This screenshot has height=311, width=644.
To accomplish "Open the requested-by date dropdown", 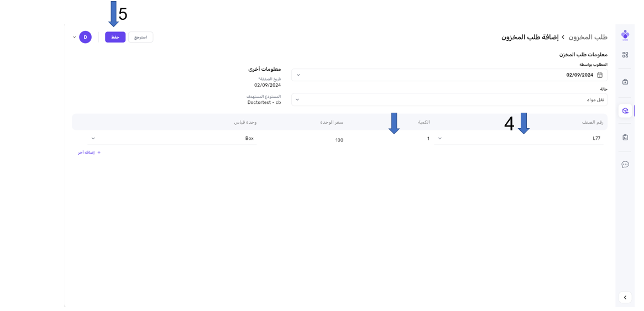I will point(299,75).
